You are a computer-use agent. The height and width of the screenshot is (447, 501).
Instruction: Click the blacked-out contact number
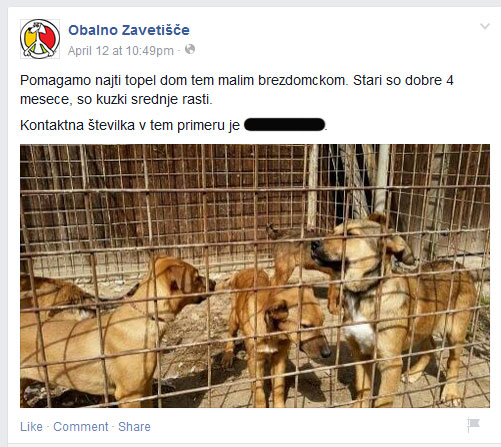pos(285,125)
